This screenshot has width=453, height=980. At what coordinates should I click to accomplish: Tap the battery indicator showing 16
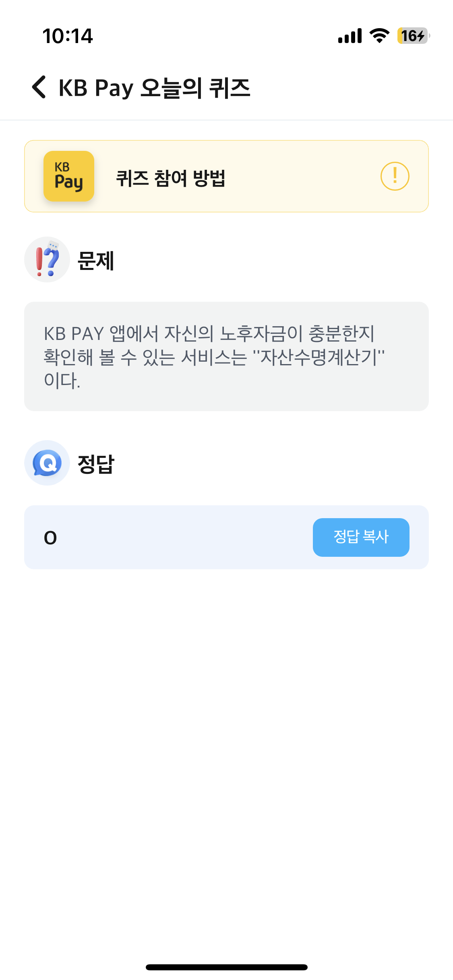coord(413,36)
